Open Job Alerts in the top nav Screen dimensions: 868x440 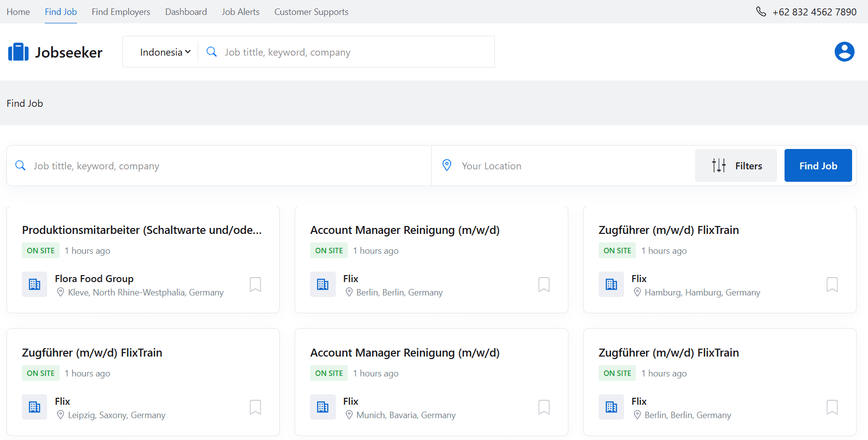[x=240, y=11]
